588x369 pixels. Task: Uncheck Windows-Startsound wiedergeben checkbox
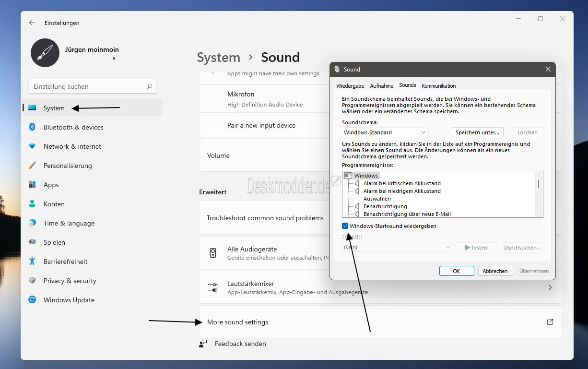tap(345, 226)
